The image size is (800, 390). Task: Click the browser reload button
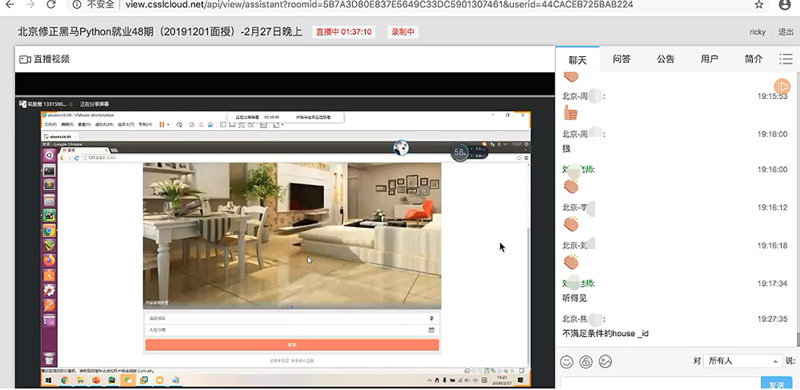tap(51, 5)
